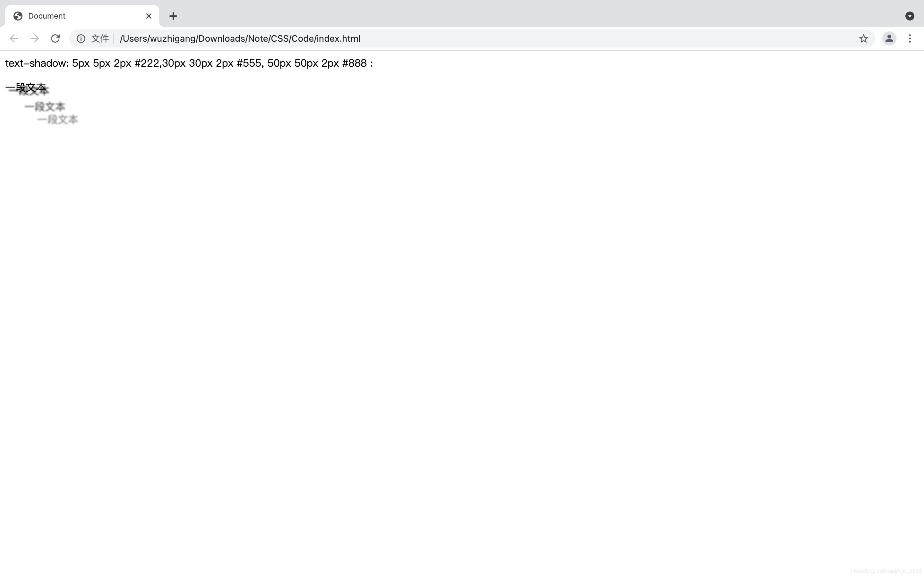
Task: Click the globe favicon on the tab
Action: [x=18, y=16]
